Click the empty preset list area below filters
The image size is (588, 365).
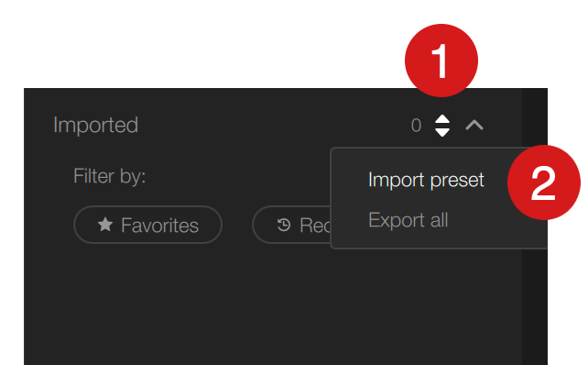point(273,306)
